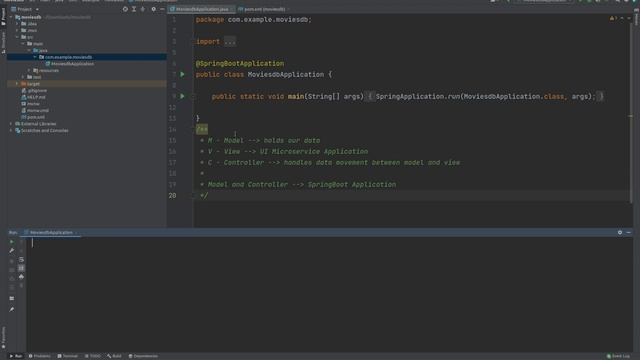Select .gitignore in the Project tree

click(x=34, y=91)
